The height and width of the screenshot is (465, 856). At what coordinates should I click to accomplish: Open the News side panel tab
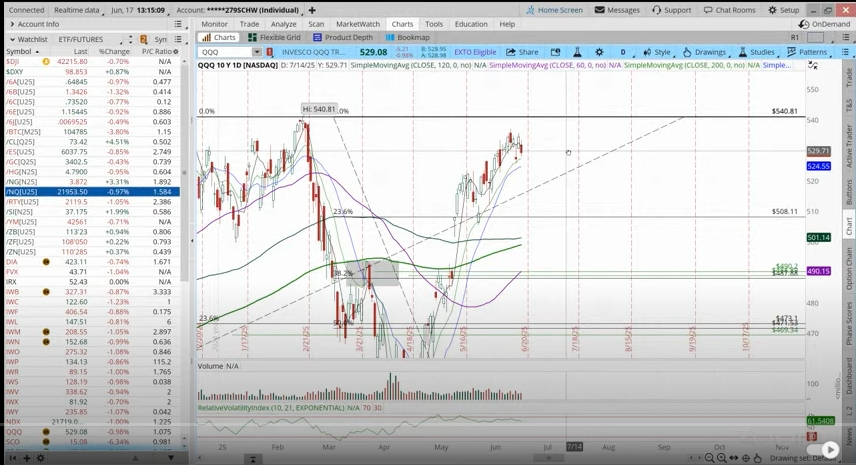[849, 436]
